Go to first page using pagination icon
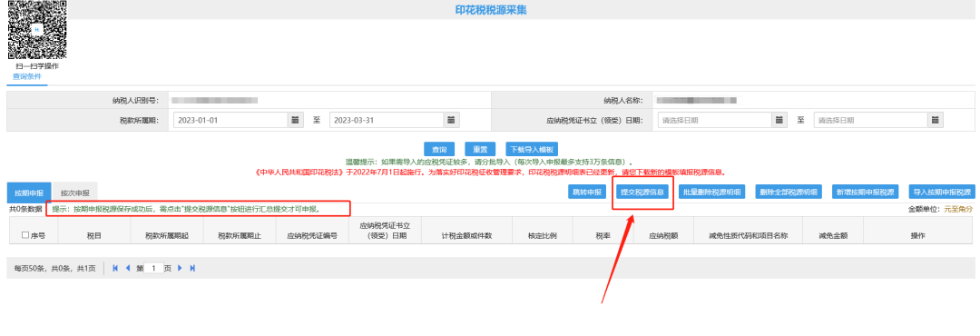Screen dimensions: 980x336 pos(115,268)
